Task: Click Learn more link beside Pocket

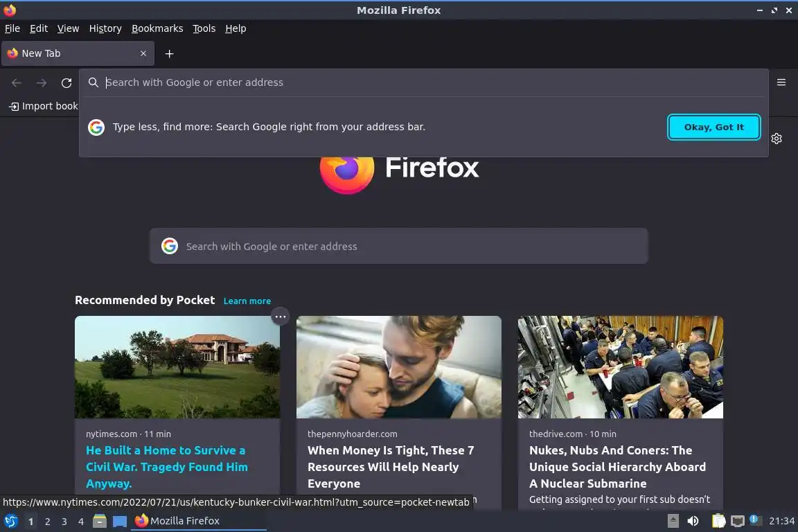Action: (x=247, y=301)
